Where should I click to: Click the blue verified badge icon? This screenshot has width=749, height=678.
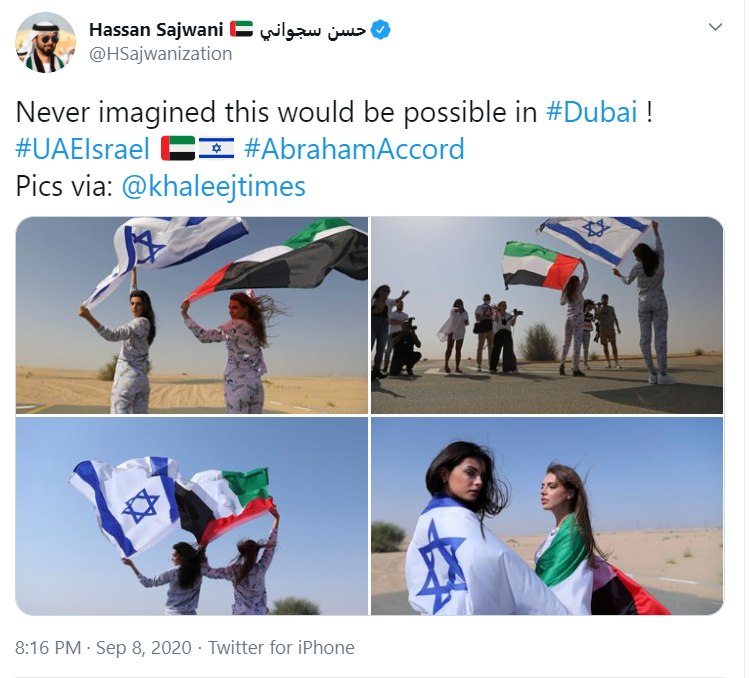tap(381, 30)
